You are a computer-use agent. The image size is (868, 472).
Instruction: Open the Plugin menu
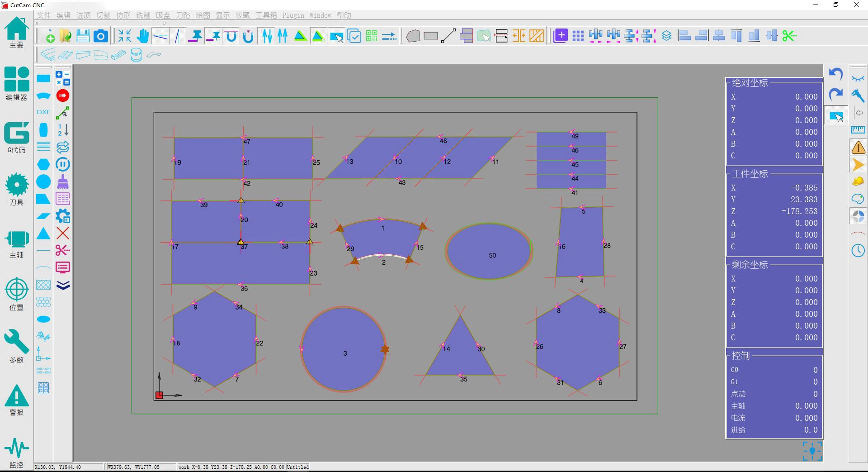pos(293,15)
